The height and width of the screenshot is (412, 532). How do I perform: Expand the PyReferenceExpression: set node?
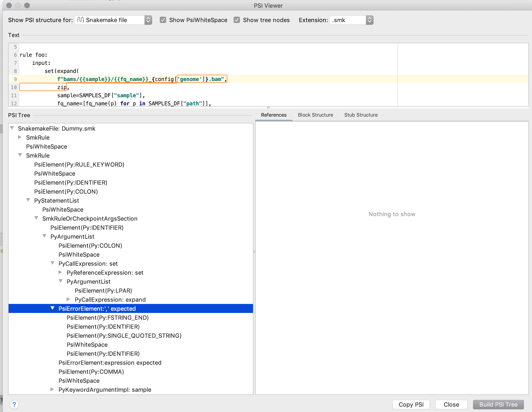(60, 272)
